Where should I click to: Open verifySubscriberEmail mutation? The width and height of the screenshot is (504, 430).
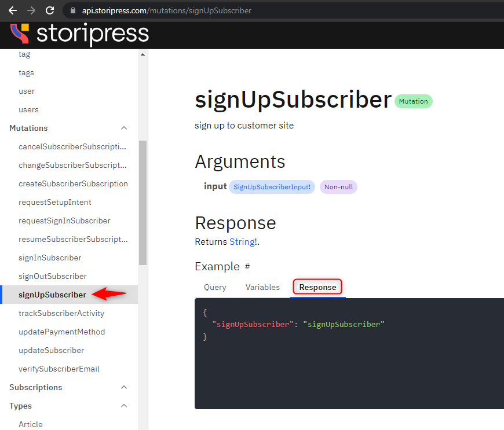(x=59, y=369)
